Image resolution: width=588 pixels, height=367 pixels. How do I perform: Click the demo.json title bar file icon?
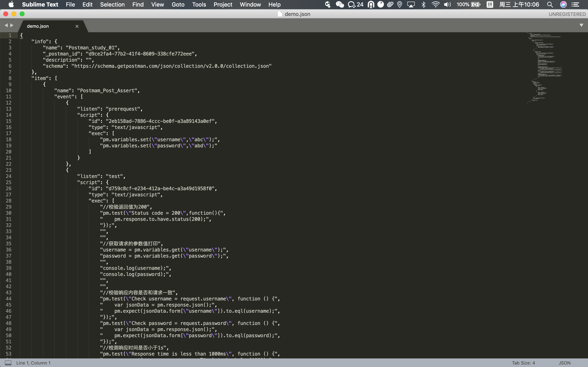280,14
